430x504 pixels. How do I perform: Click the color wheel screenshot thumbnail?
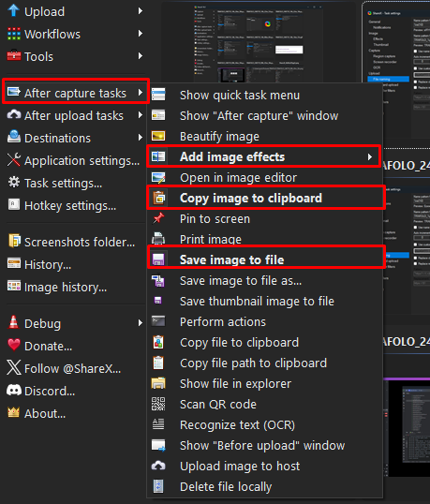pos(259,22)
